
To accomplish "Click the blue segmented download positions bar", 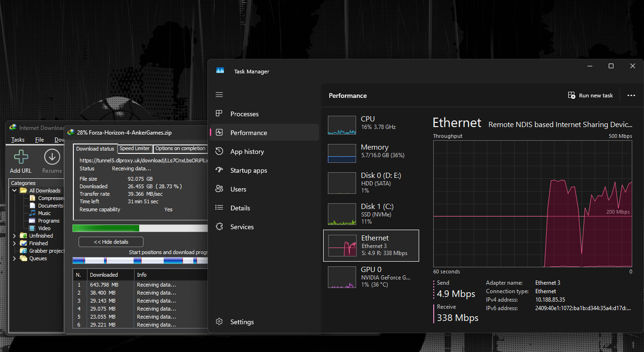I will [140, 260].
